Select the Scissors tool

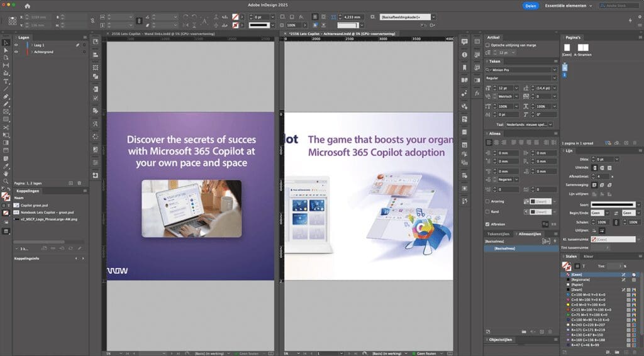(x=6, y=127)
